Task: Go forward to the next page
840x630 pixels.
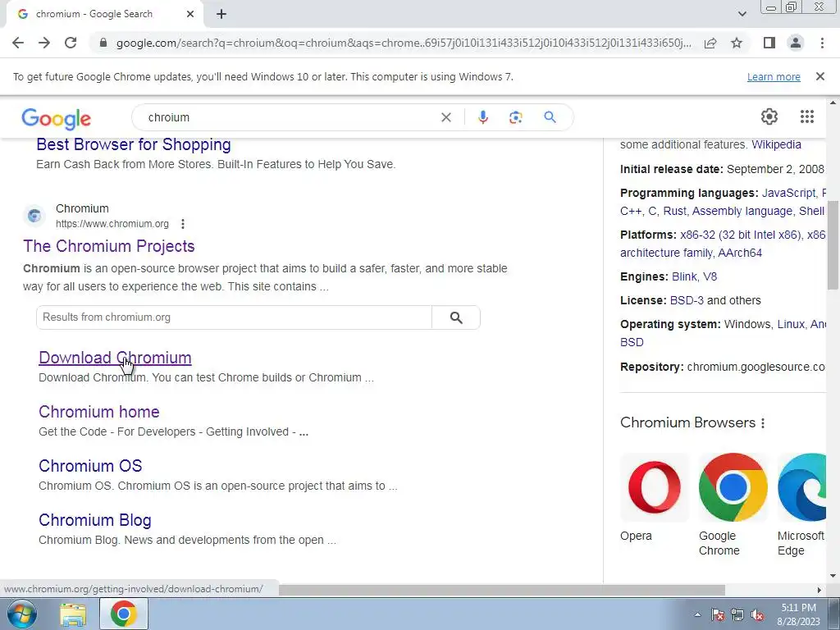Action: coord(44,43)
